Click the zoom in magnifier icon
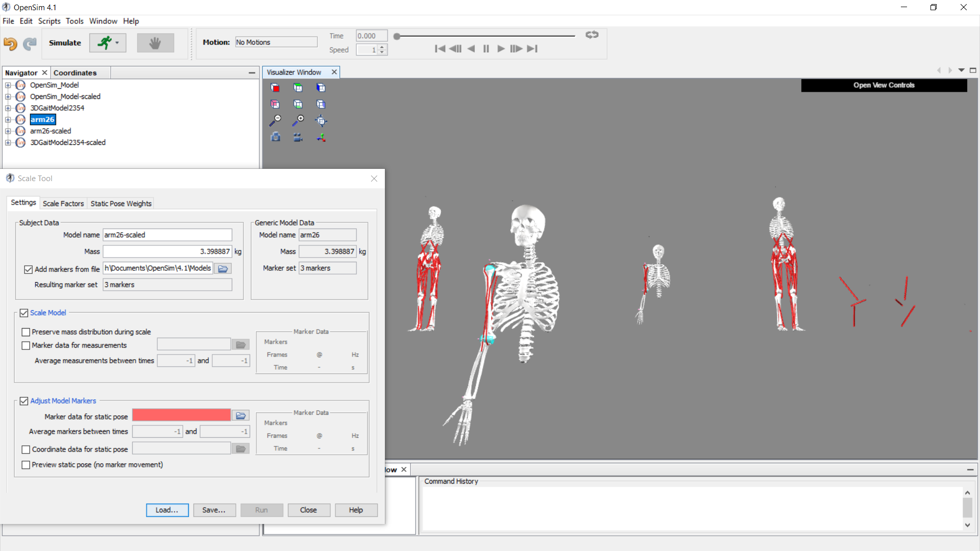The height and width of the screenshot is (551, 980). pyautogui.click(x=298, y=120)
